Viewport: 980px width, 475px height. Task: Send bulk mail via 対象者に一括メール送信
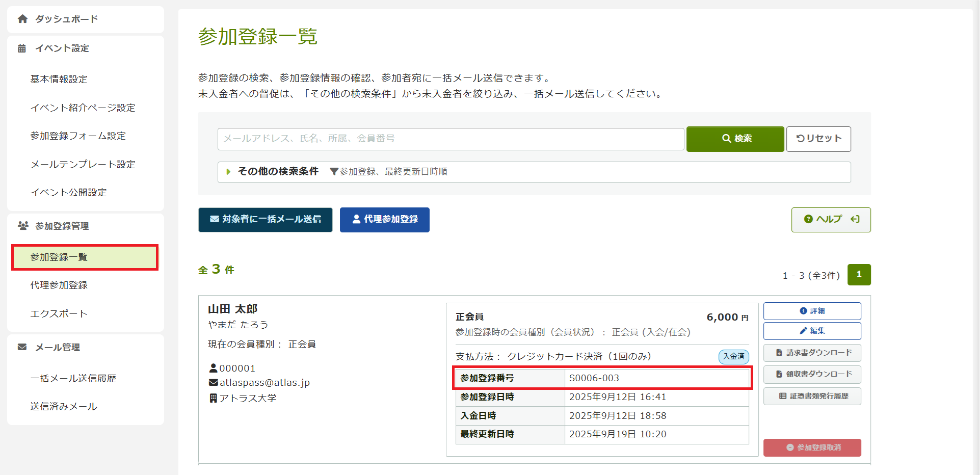tap(265, 220)
